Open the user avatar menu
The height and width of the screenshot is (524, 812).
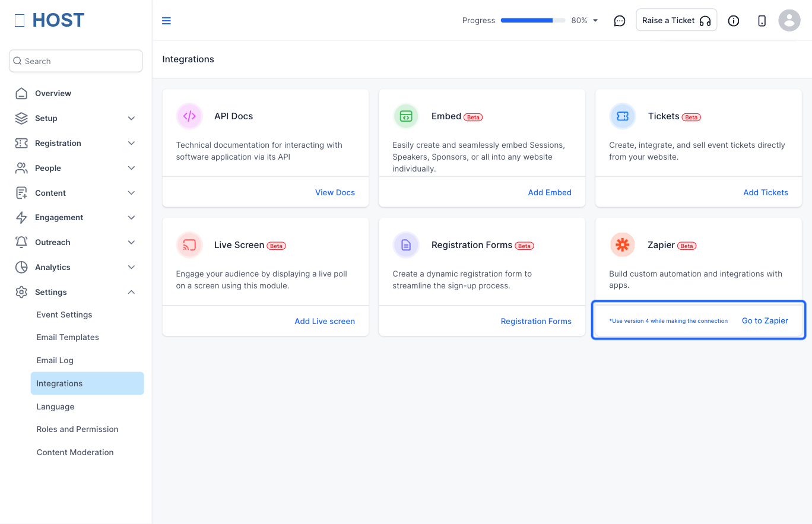(789, 21)
